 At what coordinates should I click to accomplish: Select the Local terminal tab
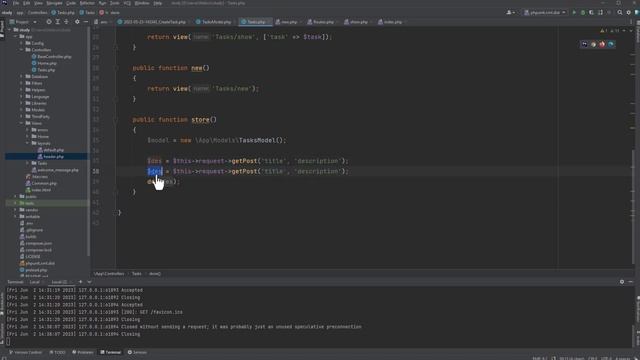[x=35, y=282]
